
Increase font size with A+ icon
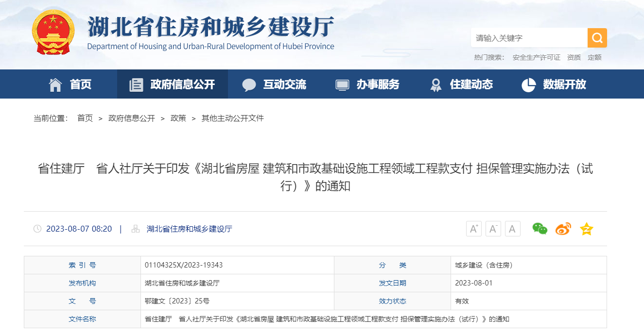tap(474, 229)
